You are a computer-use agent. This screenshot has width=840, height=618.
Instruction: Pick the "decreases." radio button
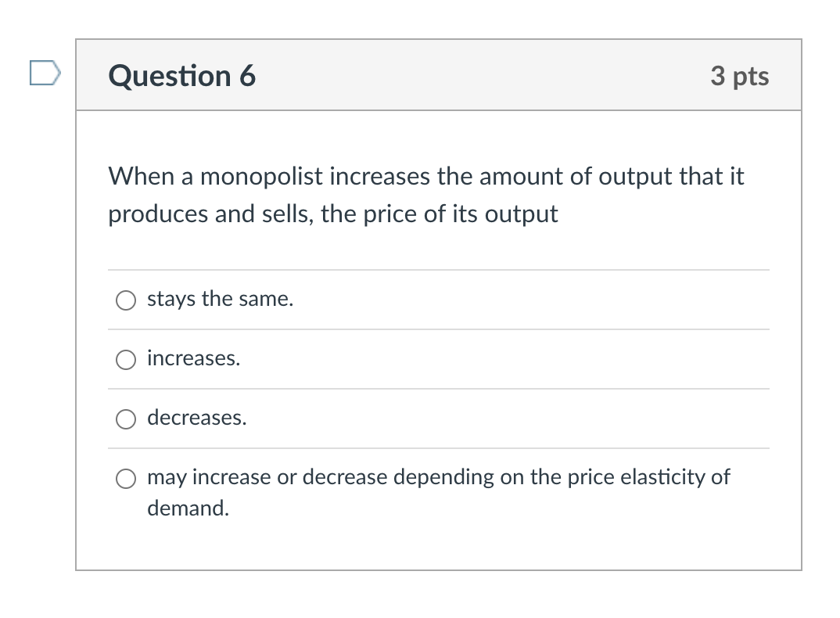pyautogui.click(x=125, y=419)
